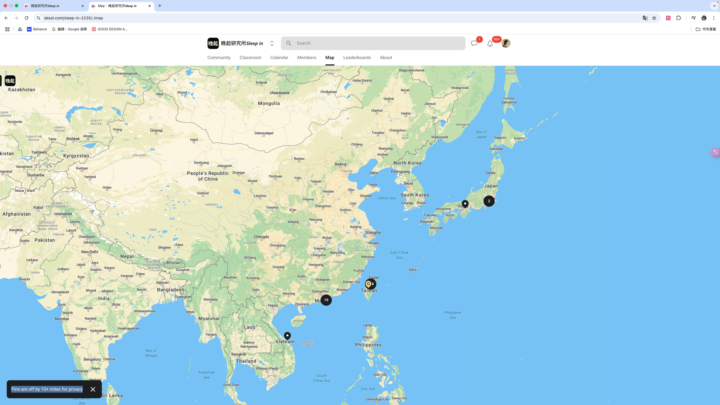
Task: Open a new browser tab
Action: pos(160,6)
